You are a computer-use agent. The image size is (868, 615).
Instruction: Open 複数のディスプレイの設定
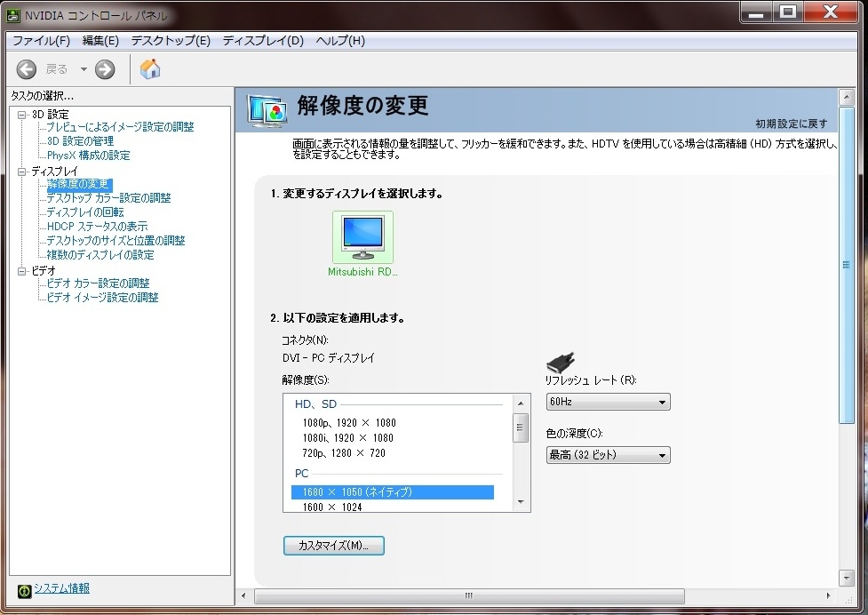click(x=100, y=255)
